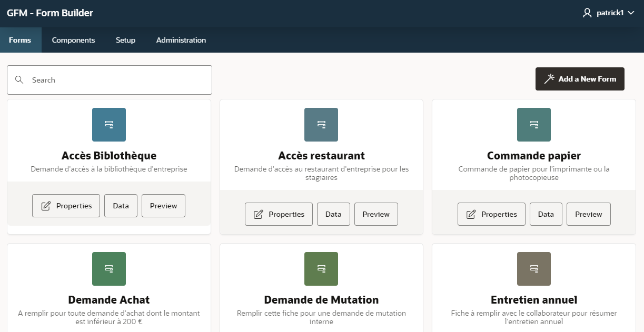
Task: Preview the Commande papier form
Action: pos(588,214)
